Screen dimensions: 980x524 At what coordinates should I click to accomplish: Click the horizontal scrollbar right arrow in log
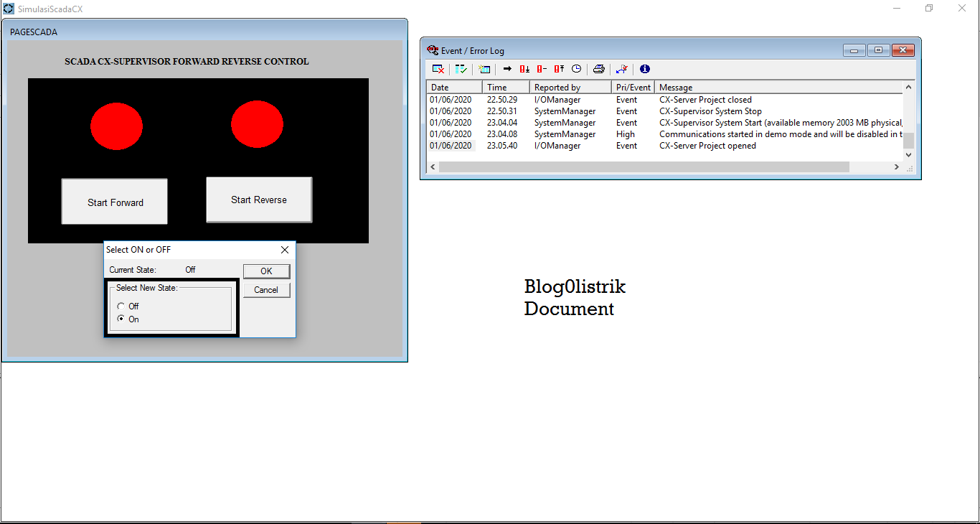897,167
